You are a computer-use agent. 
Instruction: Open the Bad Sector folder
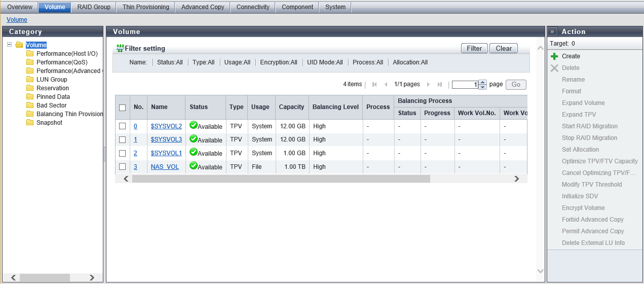(x=51, y=105)
